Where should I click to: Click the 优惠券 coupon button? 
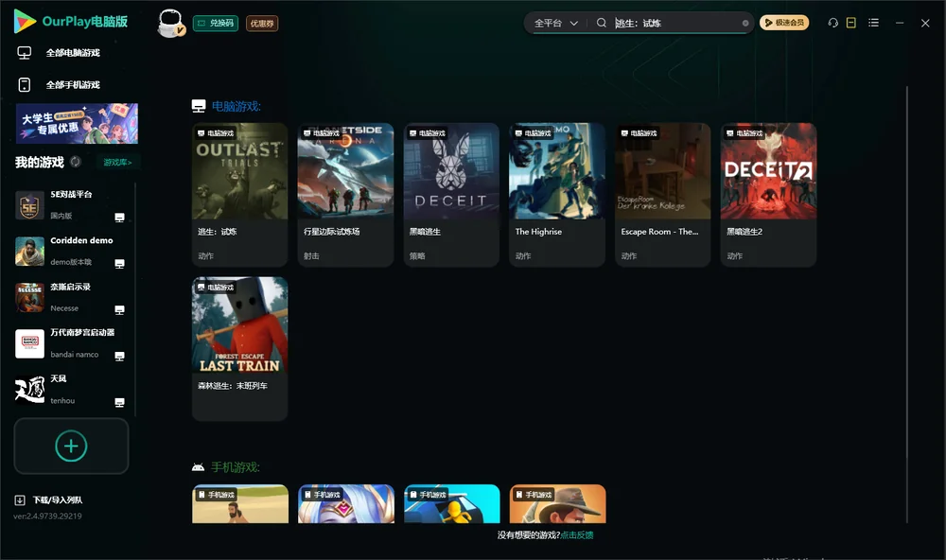pos(262,23)
